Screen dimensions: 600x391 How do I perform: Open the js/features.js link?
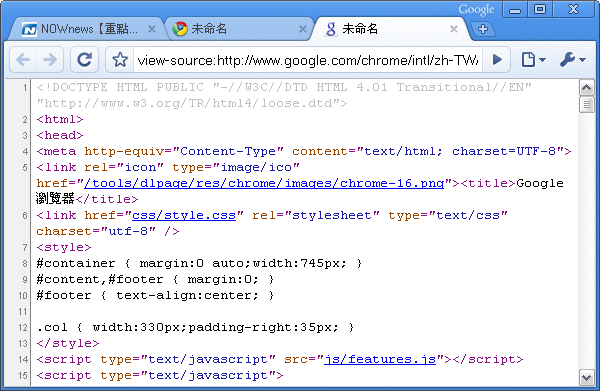[x=380, y=359]
